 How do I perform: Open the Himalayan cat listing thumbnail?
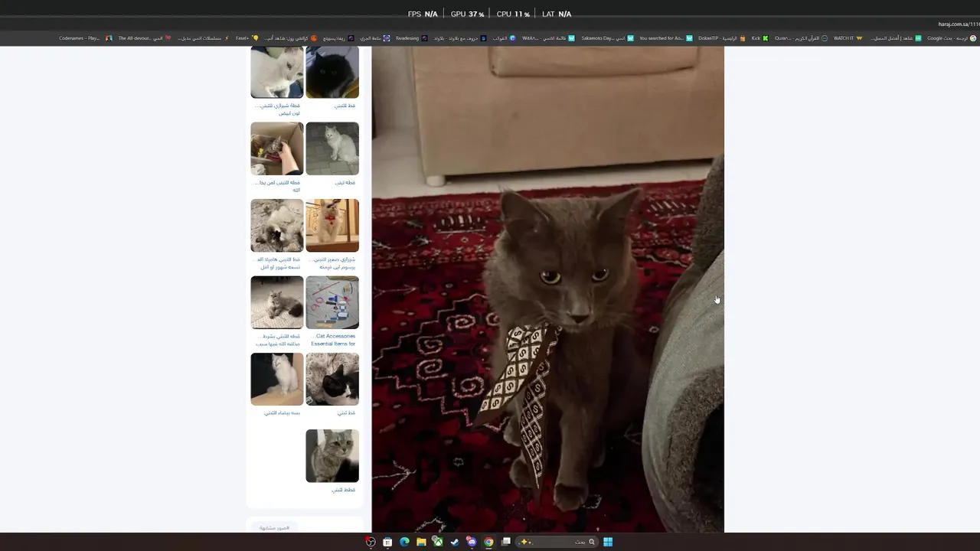tap(277, 225)
